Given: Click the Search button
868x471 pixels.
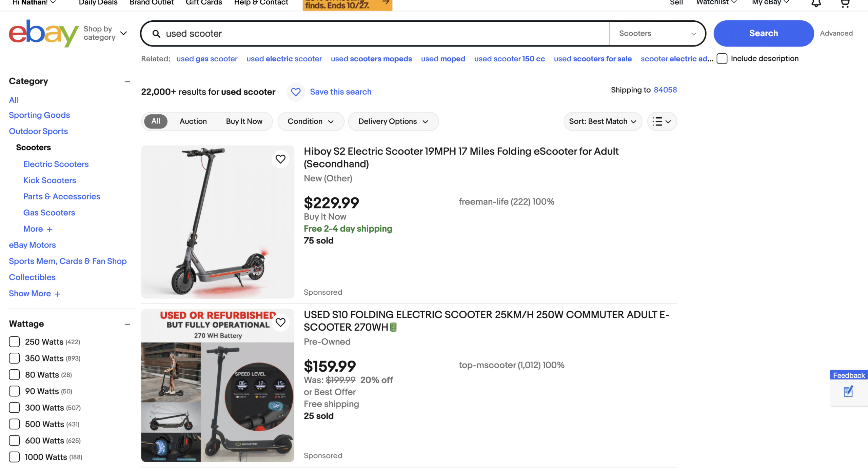Looking at the screenshot, I should click(763, 33).
